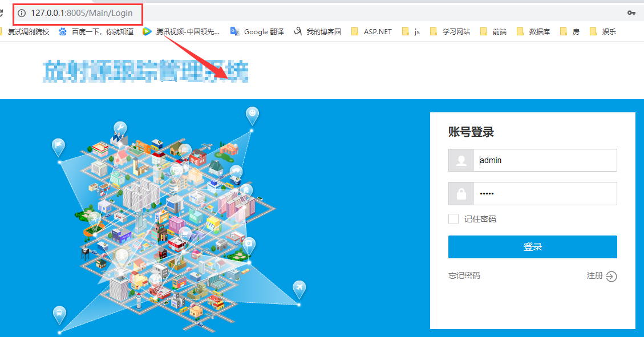Click the Tencent Video play icon
Viewport: 644px width, 337px height.
147,31
